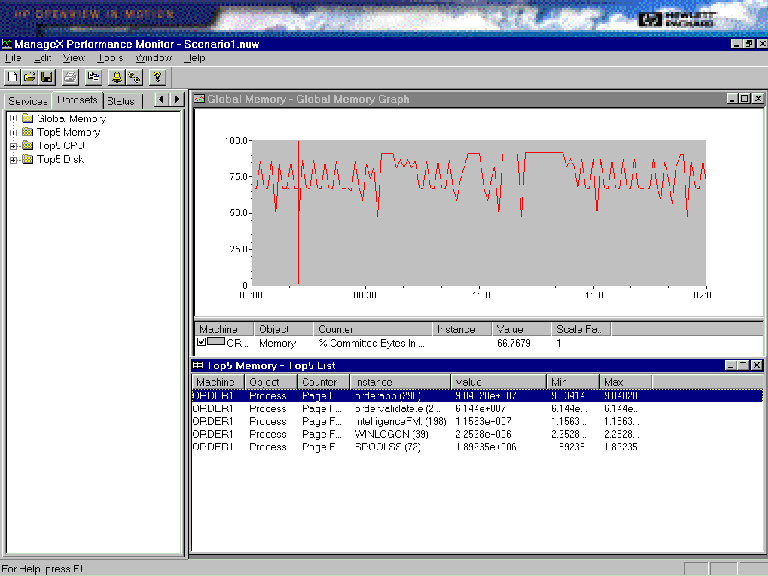768x576 pixels.
Task: Expand the Top5 CPU tree node
Action: [13, 146]
